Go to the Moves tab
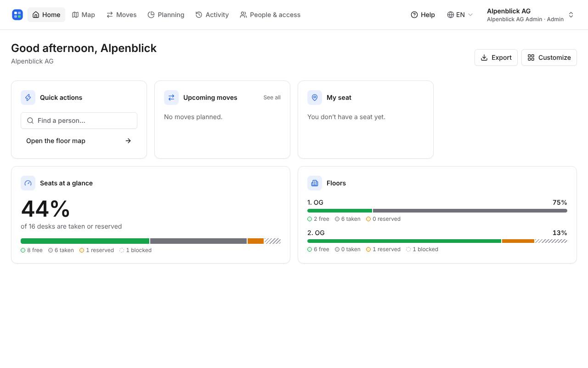Image resolution: width=588 pixels, height=368 pixels. tap(121, 15)
